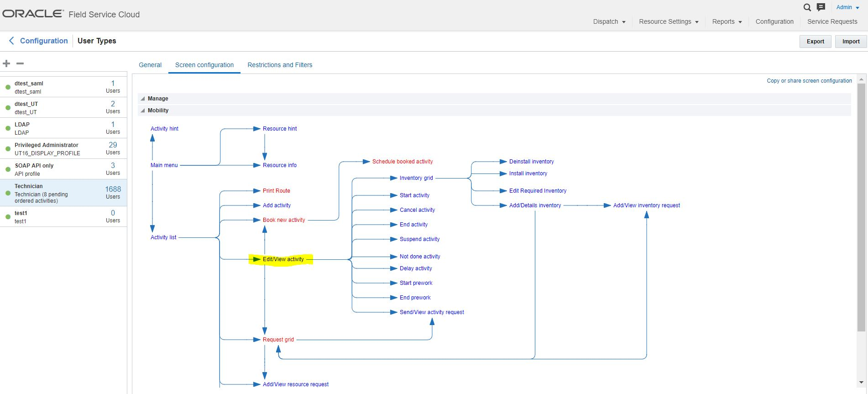
Task: Open the Dispatch menu dropdown
Action: pos(609,21)
